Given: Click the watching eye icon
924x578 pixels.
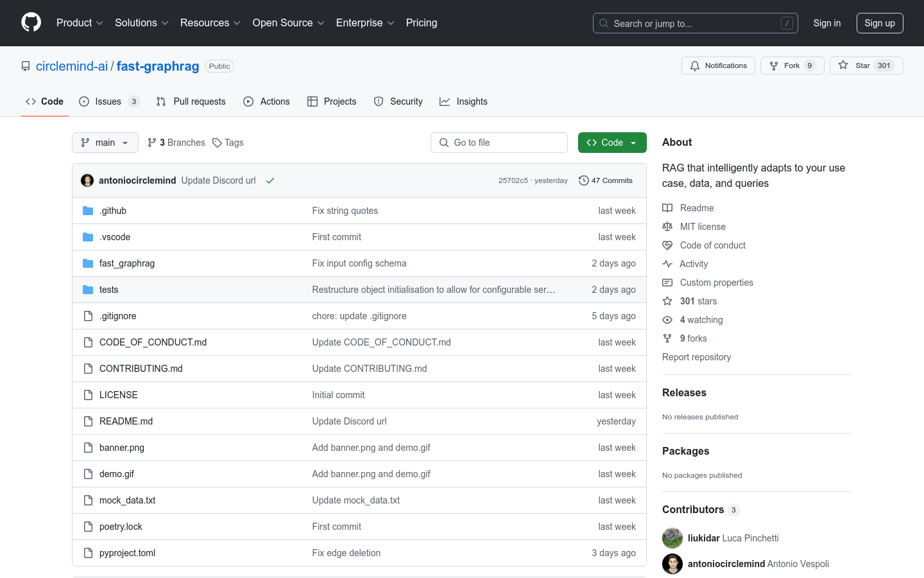Looking at the screenshot, I should click(x=667, y=319).
